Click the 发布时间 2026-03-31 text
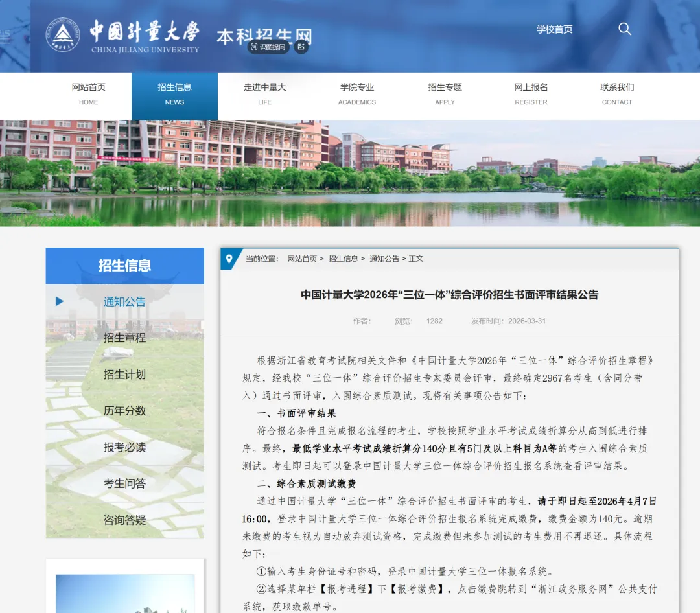This screenshot has height=613, width=700. click(x=508, y=321)
